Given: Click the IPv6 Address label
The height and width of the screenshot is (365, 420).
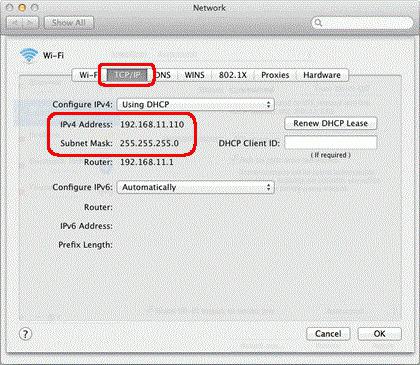Looking at the screenshot, I should 86,226.
